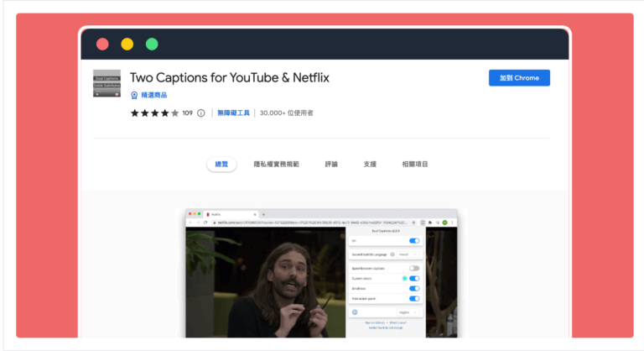Click the back arrow in preview browser

(190, 223)
